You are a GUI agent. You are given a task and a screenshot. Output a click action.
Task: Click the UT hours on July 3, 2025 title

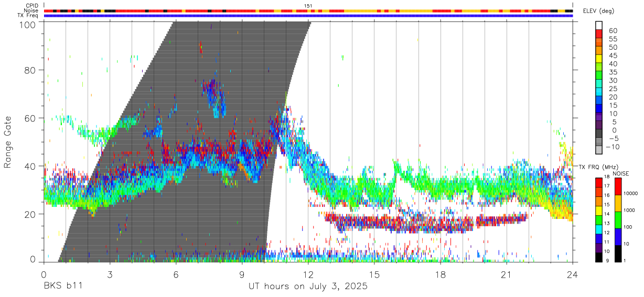tap(308, 287)
